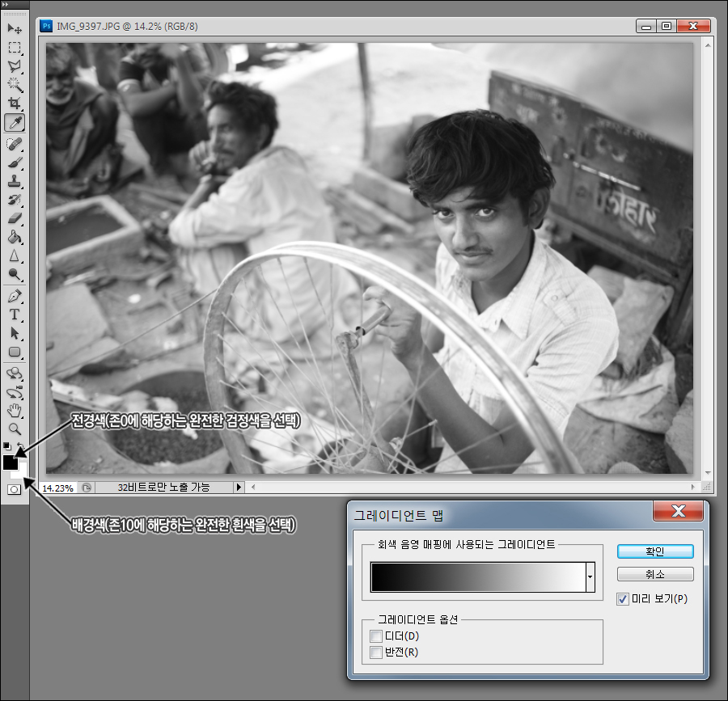Maximize the IMG_9397.JPG document window

667,27
